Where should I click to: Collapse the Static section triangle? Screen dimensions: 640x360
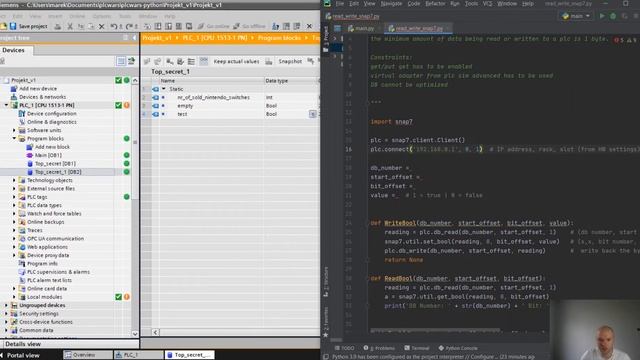coord(164,89)
